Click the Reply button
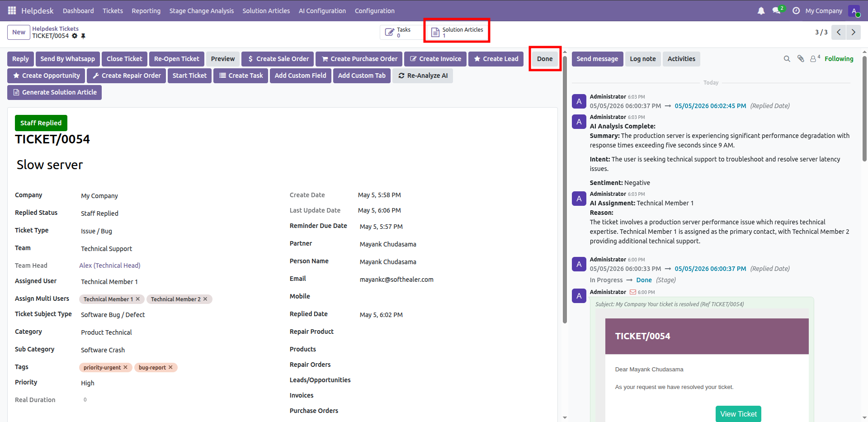Viewport: 868px width, 422px height. [x=20, y=59]
